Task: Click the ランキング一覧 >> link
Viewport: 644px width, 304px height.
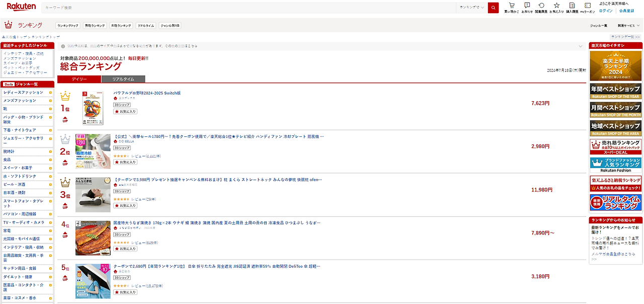Action: (x=625, y=37)
